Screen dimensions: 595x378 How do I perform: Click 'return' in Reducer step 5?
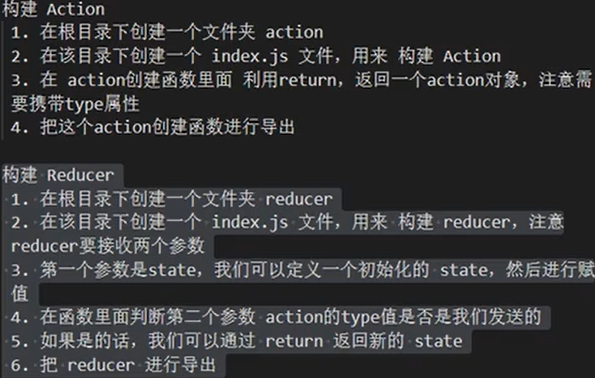click(x=294, y=341)
